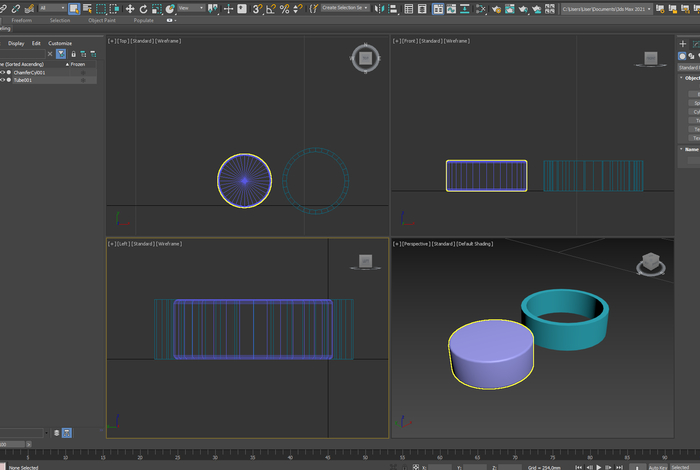
Task: Open the selection filter All dropdown
Action: point(50,8)
